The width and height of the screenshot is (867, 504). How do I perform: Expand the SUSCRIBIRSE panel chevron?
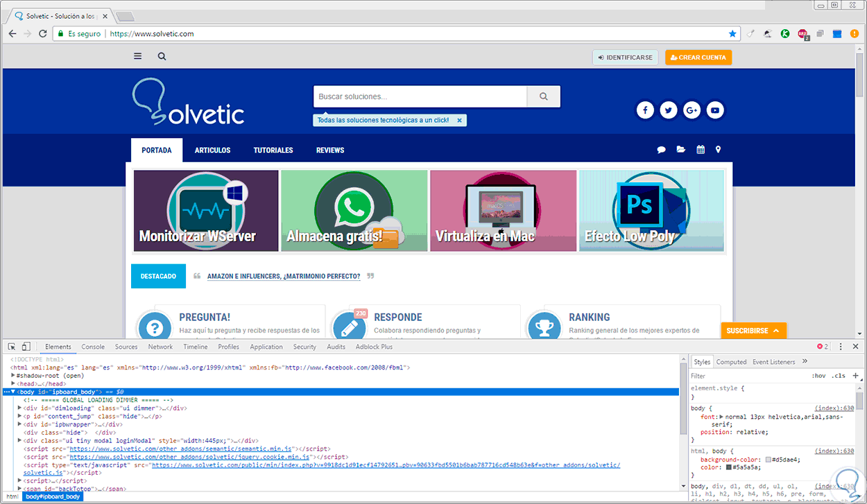776,331
